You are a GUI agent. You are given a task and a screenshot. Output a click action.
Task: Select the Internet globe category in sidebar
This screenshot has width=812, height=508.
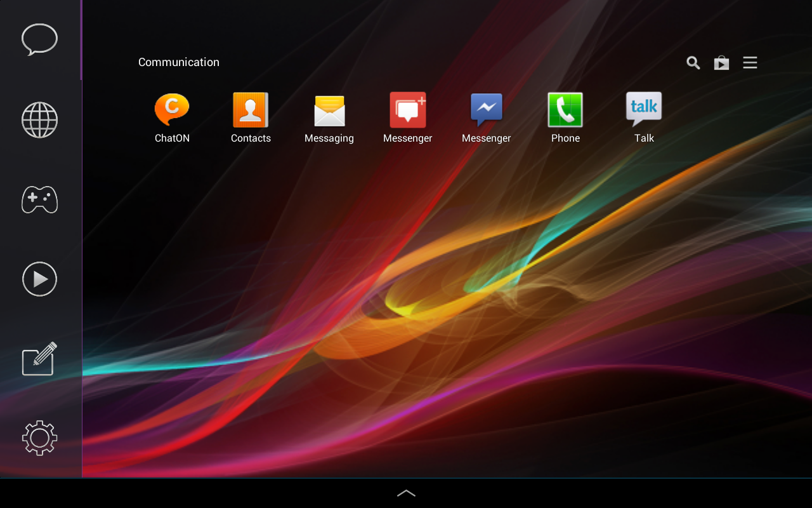[x=40, y=119]
